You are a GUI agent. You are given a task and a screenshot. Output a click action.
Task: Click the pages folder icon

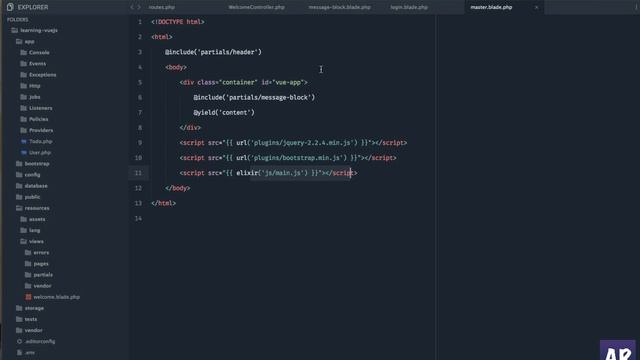(28, 264)
